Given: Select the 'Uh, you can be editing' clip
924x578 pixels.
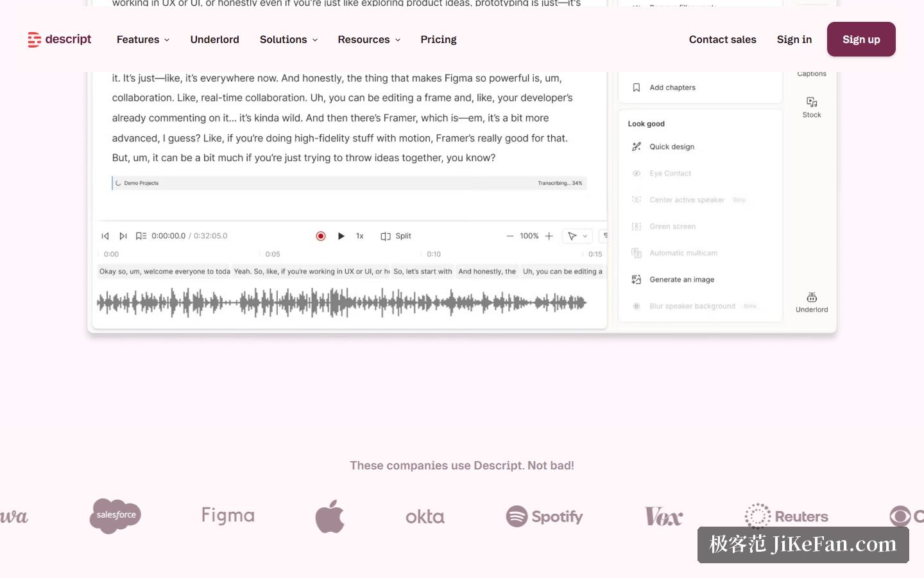Looking at the screenshot, I should point(562,272).
